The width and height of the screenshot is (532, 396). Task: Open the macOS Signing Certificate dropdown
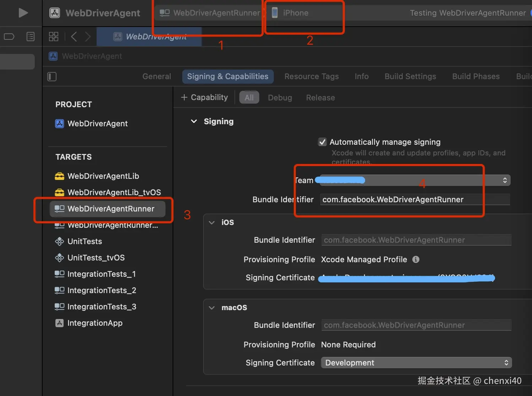tap(416, 363)
